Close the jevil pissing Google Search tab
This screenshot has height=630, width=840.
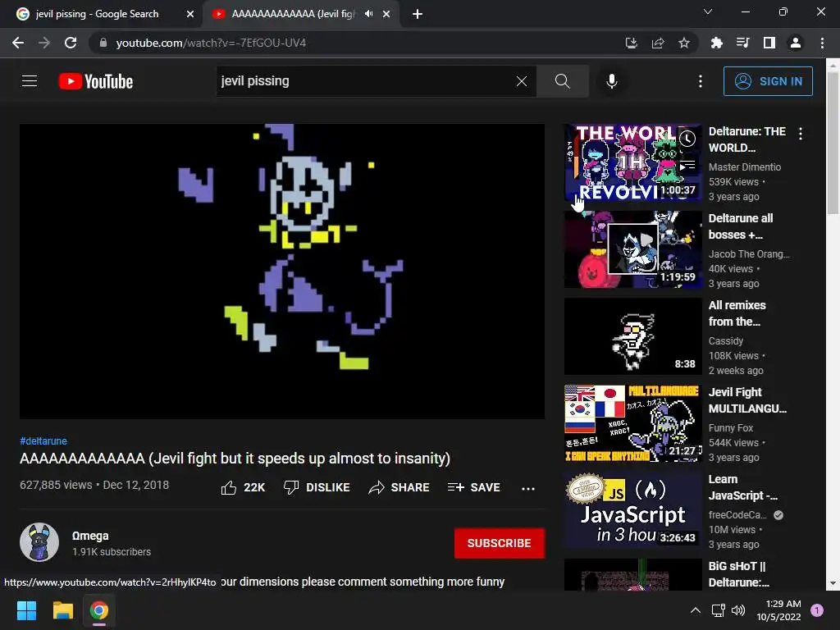(x=190, y=14)
